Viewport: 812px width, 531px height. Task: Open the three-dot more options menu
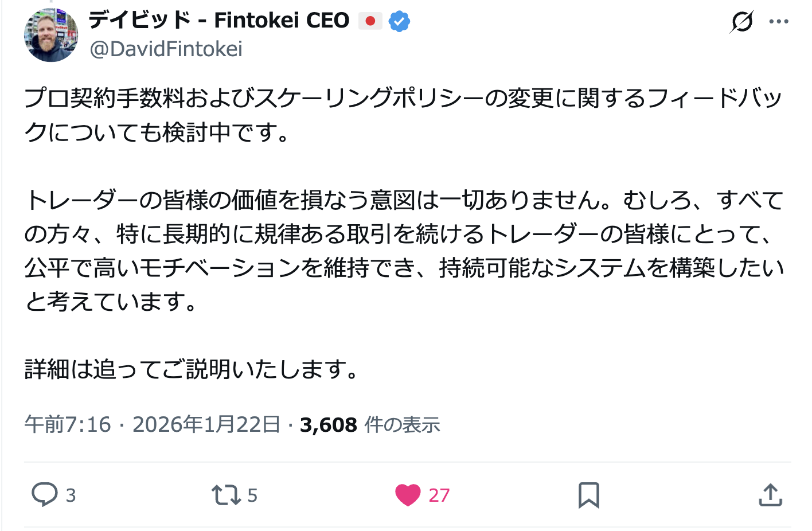point(779,22)
